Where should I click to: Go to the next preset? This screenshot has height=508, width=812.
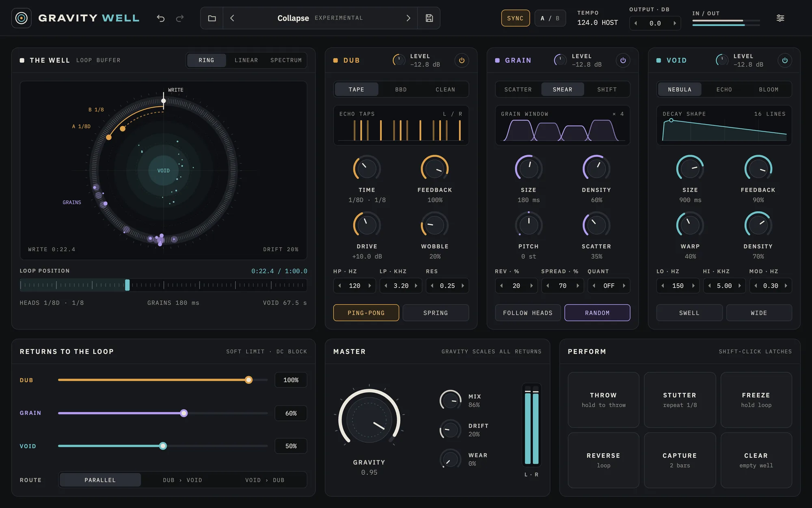408,18
